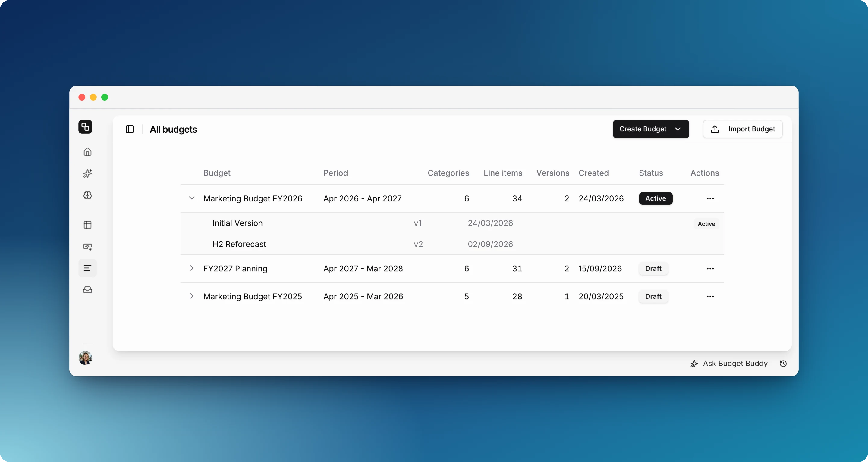Open actions menu for Marketing Budget FY2026
This screenshot has width=868, height=462.
coord(710,198)
